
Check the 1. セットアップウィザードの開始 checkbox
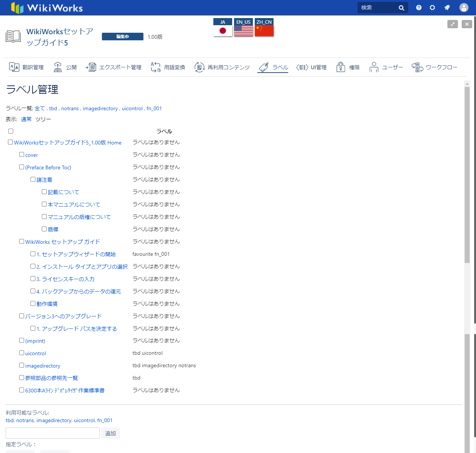pyautogui.click(x=33, y=254)
